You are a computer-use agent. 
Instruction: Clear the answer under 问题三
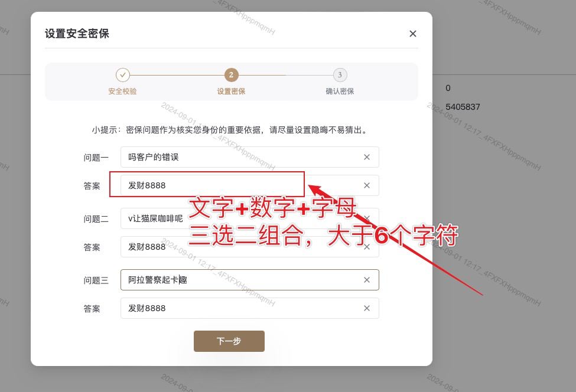click(x=367, y=308)
